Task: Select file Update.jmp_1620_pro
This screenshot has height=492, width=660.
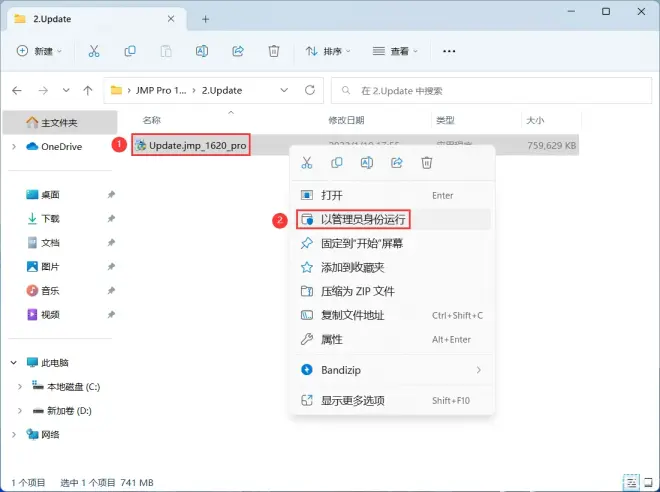Action: [x=197, y=146]
